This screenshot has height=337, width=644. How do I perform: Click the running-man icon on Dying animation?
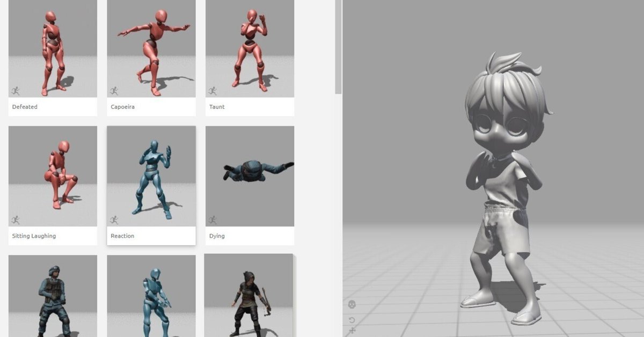pos(214,219)
